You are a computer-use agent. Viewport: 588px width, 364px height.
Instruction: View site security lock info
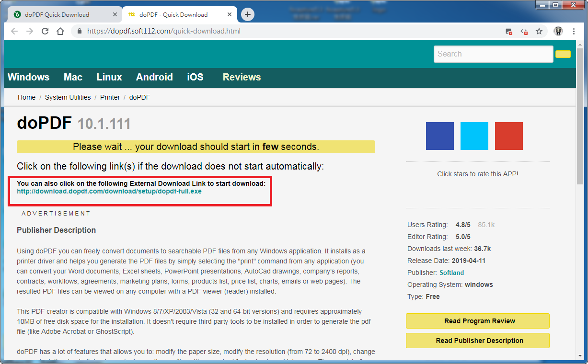coord(80,31)
